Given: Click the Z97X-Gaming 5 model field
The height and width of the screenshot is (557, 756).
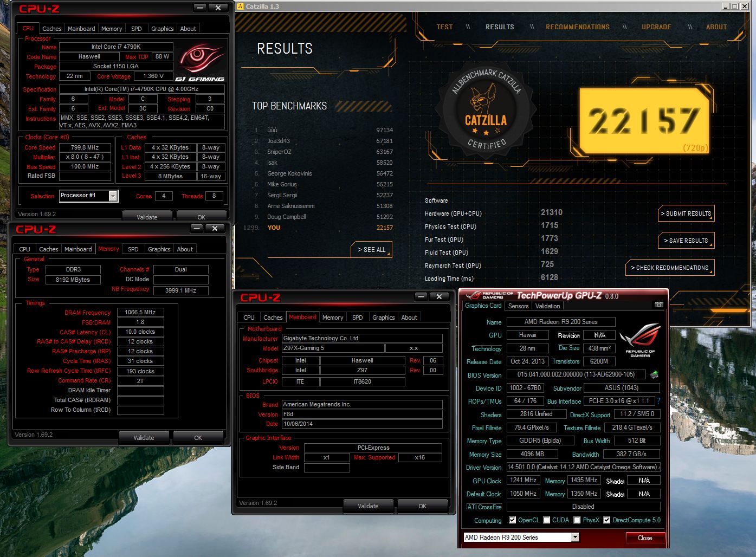Looking at the screenshot, I should [333, 348].
